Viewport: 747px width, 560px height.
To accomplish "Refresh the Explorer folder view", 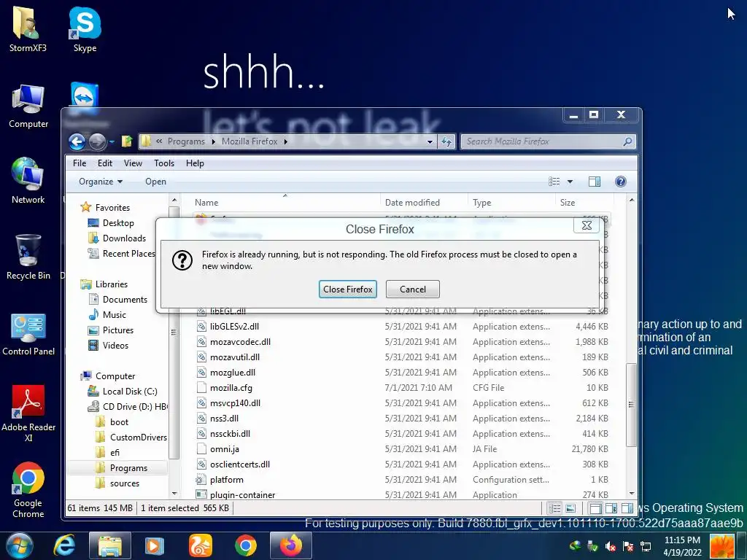I will click(446, 141).
